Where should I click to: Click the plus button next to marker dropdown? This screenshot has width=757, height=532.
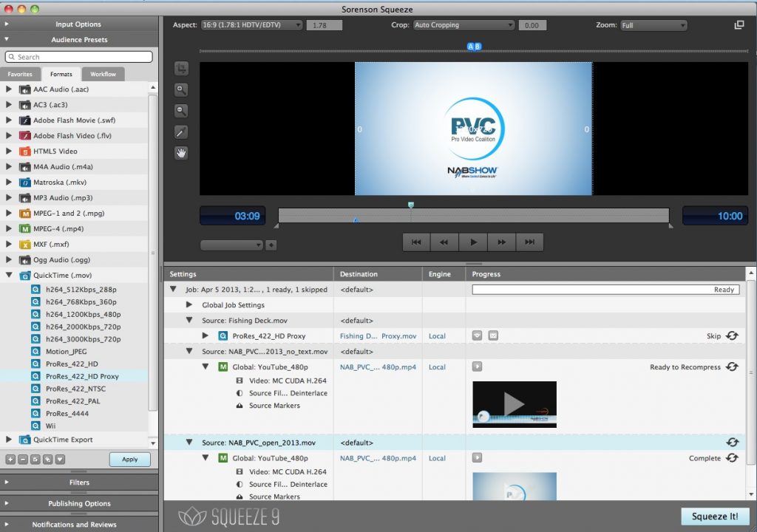(x=271, y=245)
